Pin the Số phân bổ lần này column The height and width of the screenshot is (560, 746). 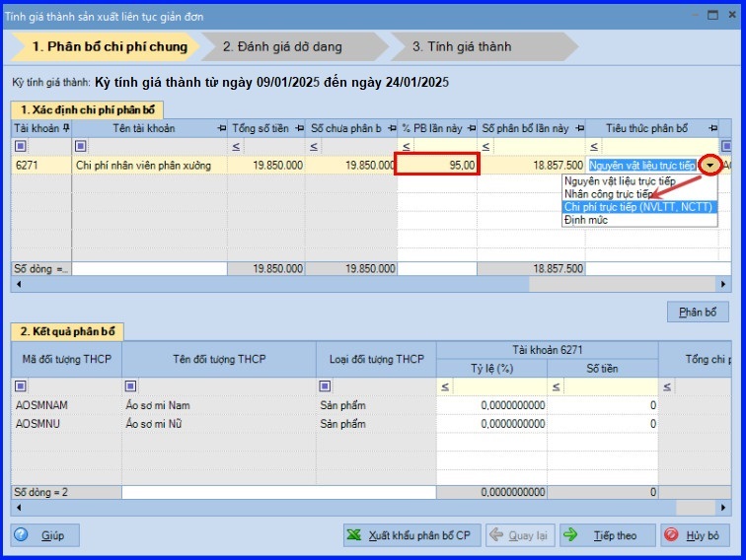[578, 128]
